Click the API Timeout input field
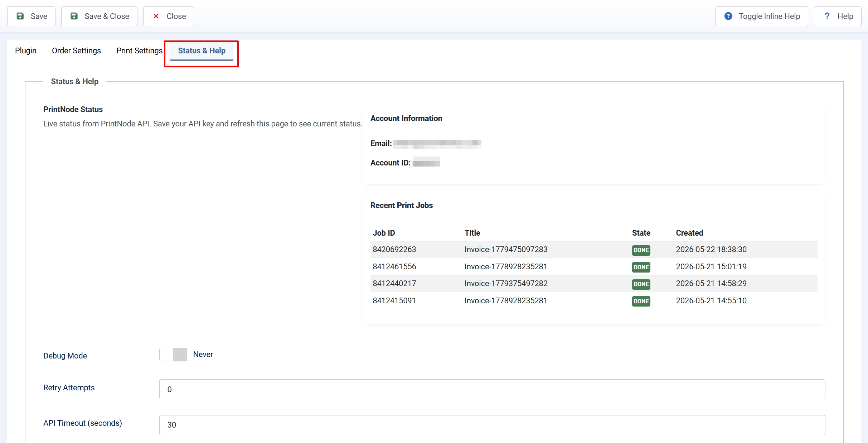868x443 pixels. [x=492, y=425]
